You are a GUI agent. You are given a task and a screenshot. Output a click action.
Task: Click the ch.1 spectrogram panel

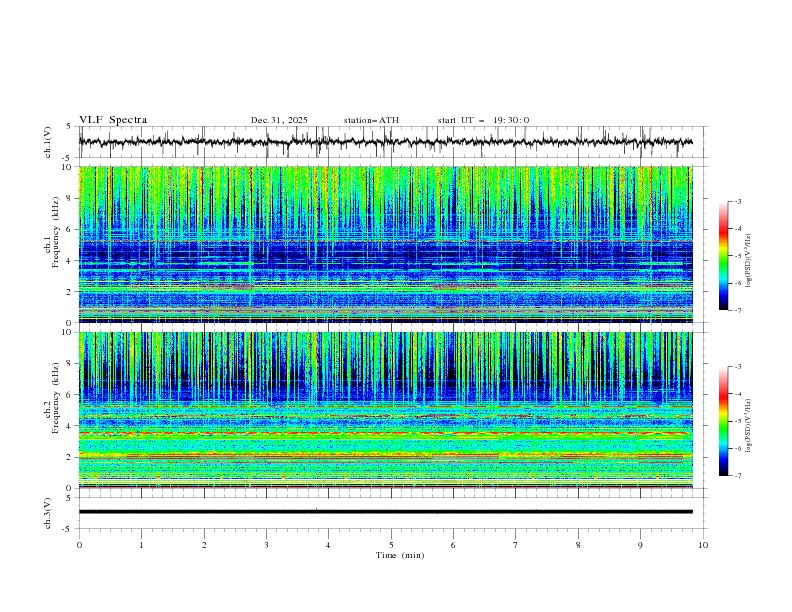(x=385, y=244)
